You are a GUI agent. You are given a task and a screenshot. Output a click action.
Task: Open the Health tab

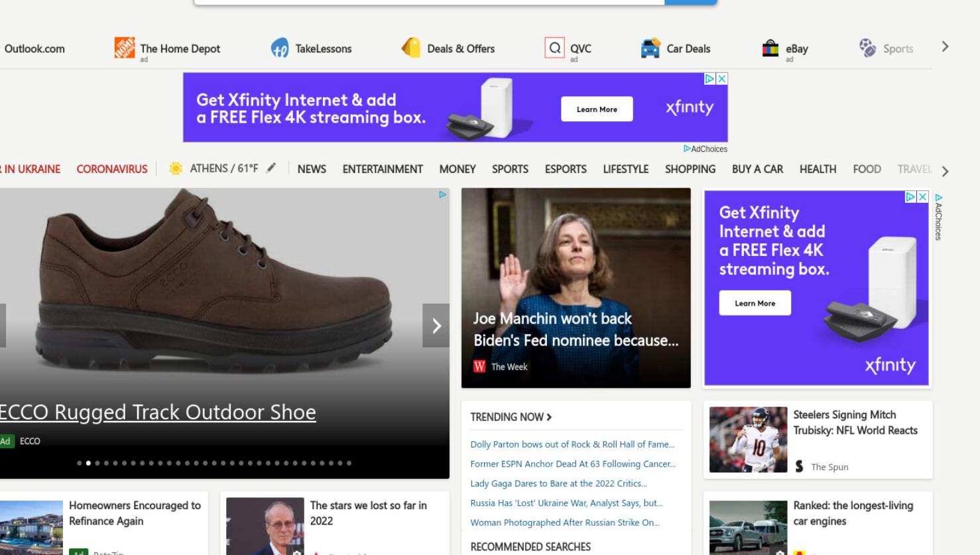click(818, 169)
